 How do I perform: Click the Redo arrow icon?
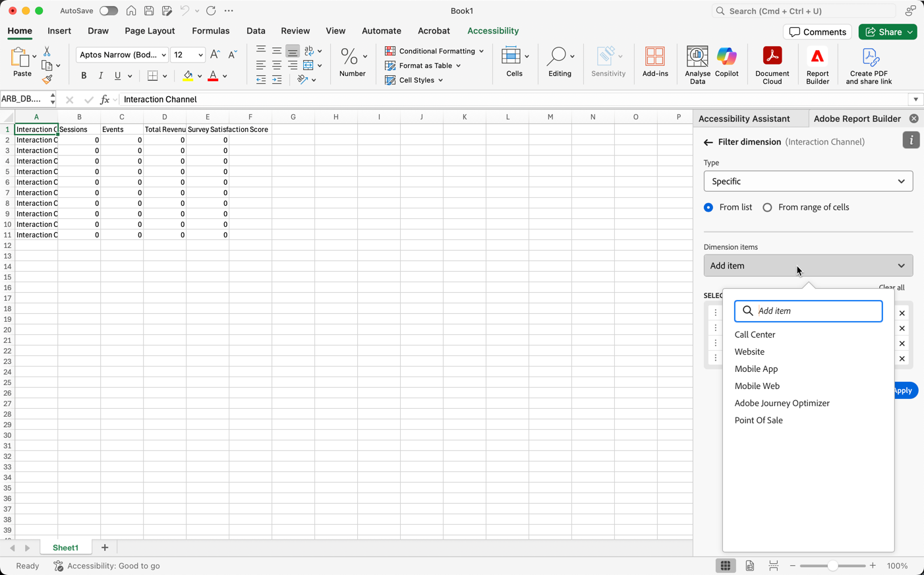point(211,11)
